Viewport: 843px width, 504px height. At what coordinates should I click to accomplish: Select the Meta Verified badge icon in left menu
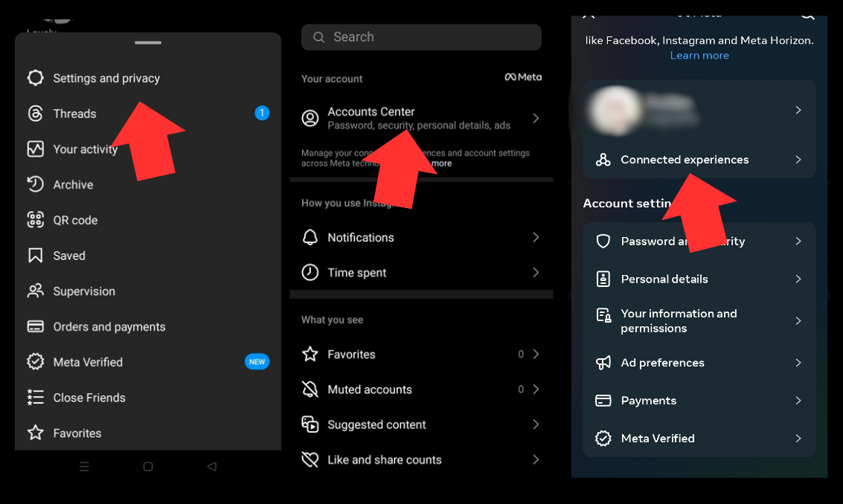click(36, 361)
